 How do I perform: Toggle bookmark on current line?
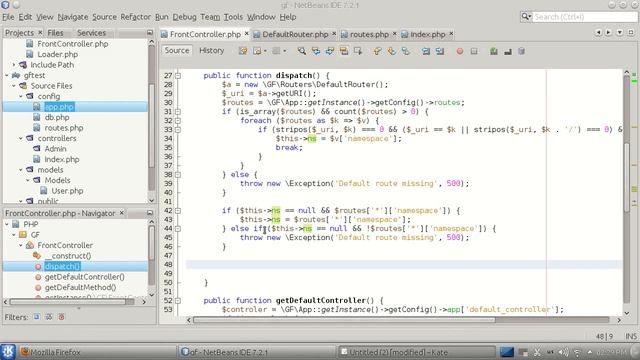(x=405, y=51)
